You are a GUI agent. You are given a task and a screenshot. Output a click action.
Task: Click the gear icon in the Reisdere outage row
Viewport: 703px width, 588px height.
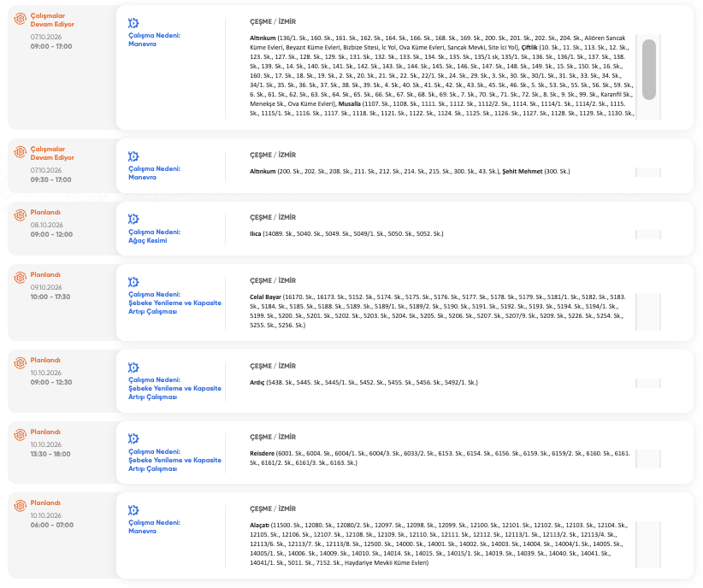point(133,438)
